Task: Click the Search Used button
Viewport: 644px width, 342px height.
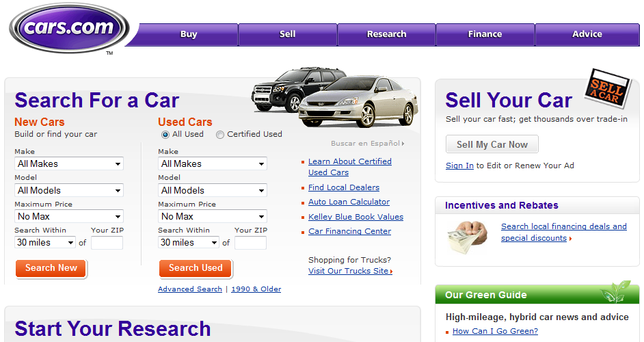Action: click(x=196, y=268)
